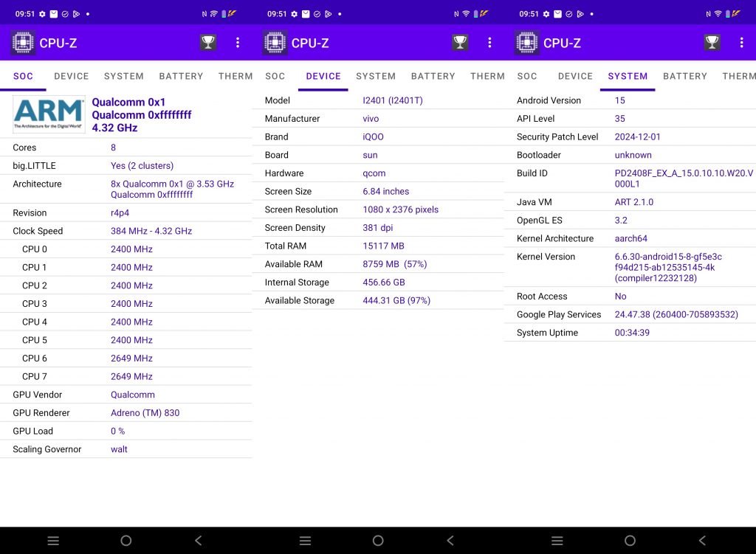Tap the trophy icon in the middle screen
This screenshot has height=554, width=756.
pos(460,42)
